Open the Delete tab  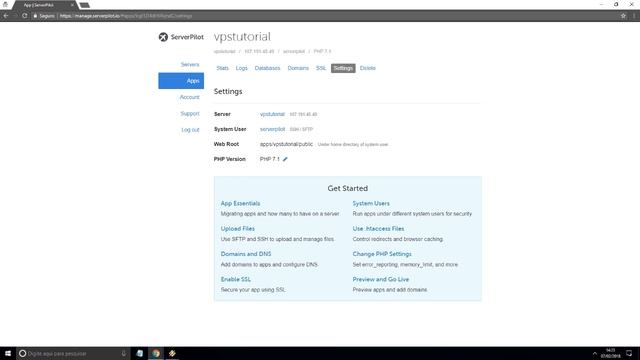point(368,68)
